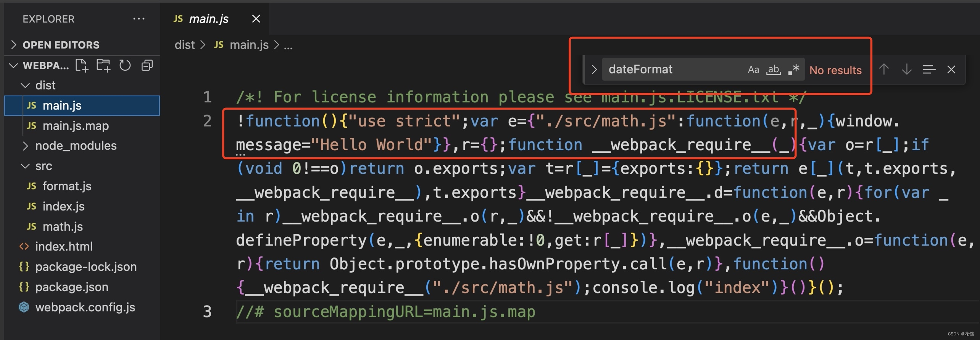Click line number 3 in gutter

[x=207, y=312]
